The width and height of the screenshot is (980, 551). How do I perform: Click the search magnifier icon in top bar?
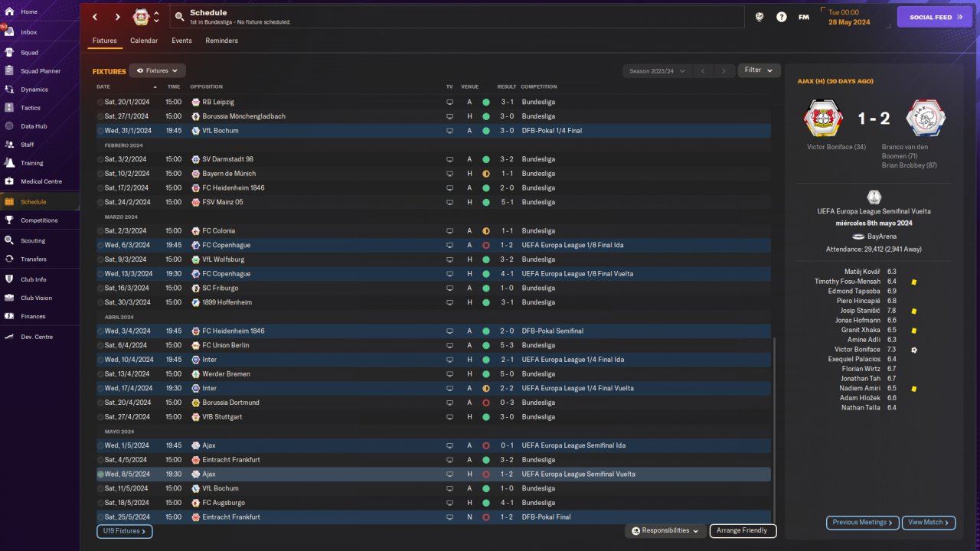(x=179, y=17)
